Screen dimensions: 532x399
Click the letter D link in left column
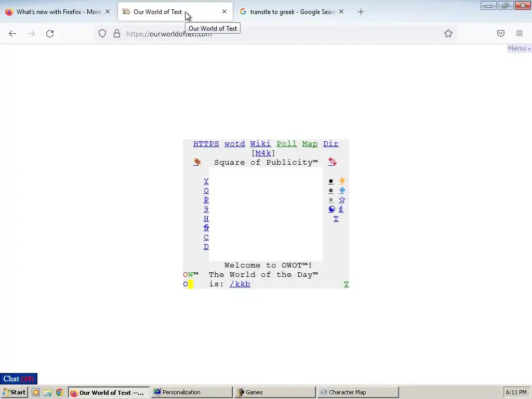pos(206,247)
